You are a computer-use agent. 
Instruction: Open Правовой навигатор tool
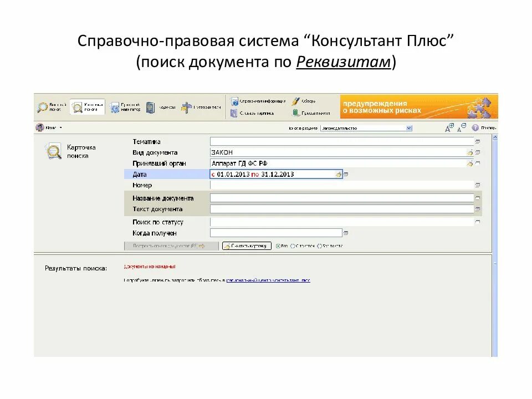pyautogui.click(x=125, y=107)
